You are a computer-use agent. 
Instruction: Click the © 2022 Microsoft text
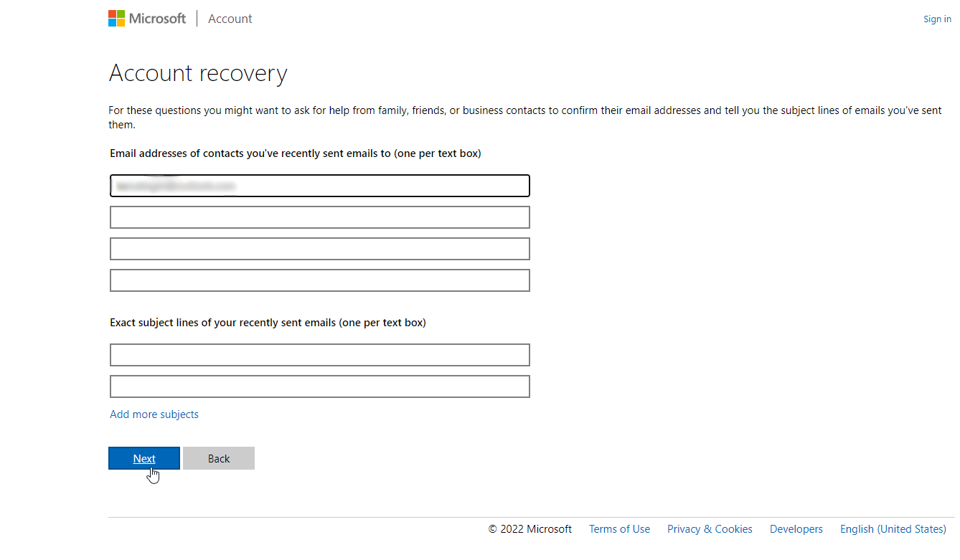click(x=530, y=529)
